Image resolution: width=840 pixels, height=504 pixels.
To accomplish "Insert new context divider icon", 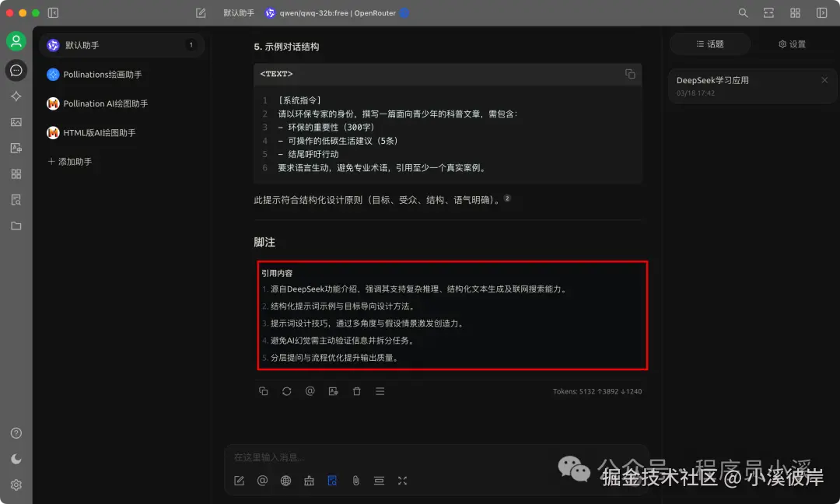I will click(379, 481).
